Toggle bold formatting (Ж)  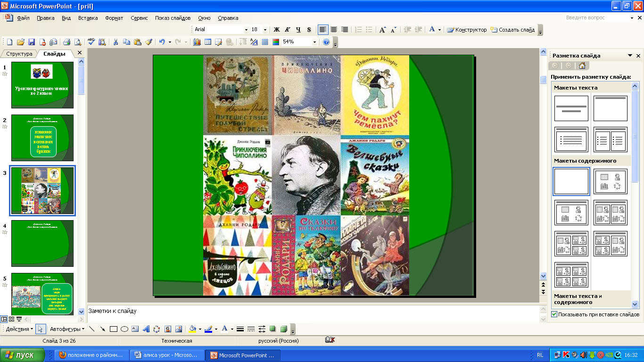click(277, 30)
